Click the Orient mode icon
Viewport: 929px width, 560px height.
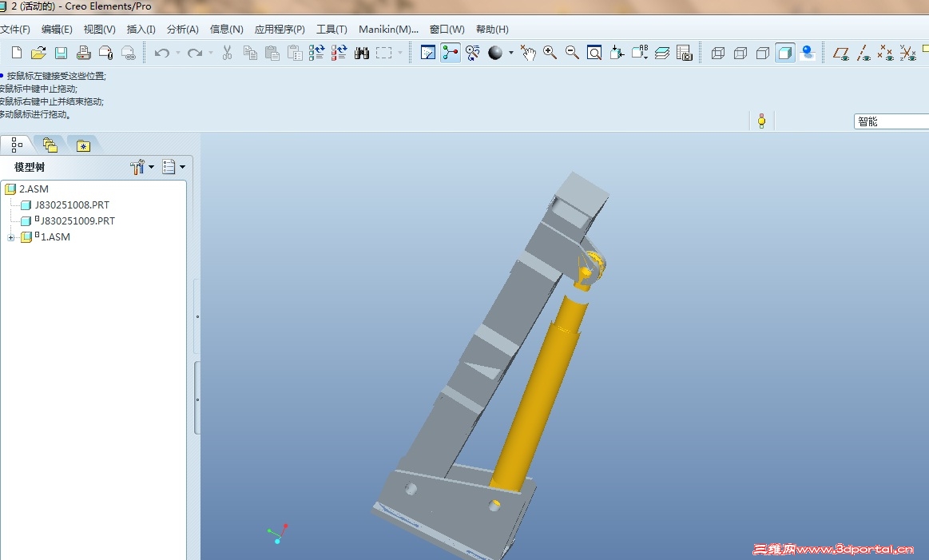473,53
